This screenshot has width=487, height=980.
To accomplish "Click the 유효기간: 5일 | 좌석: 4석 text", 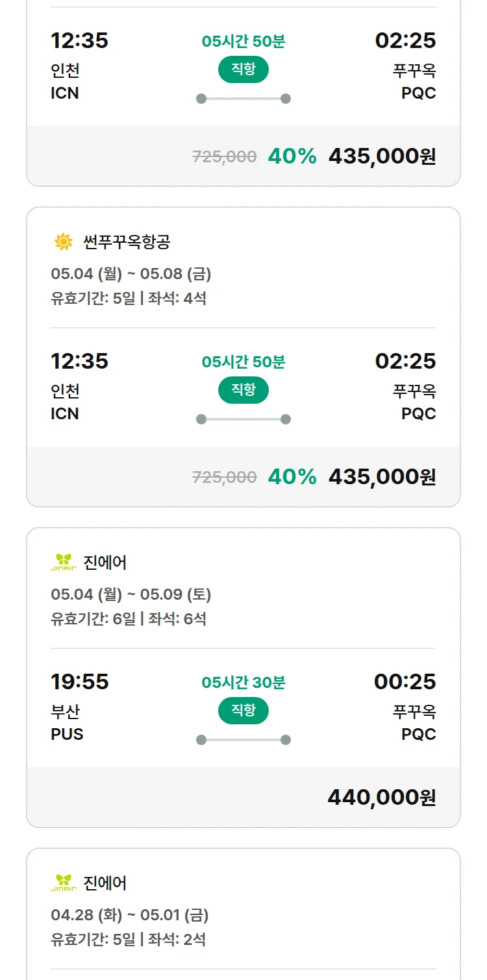I will tap(129, 299).
